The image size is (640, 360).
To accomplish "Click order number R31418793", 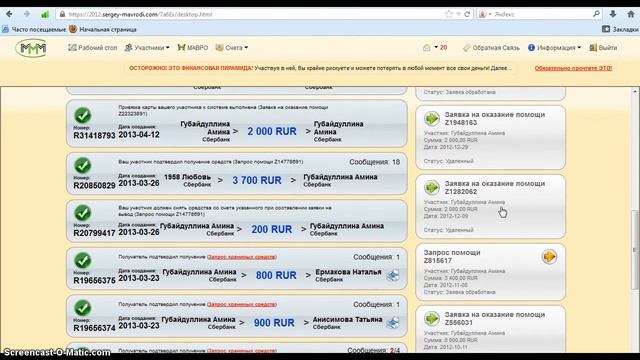I will point(94,135).
